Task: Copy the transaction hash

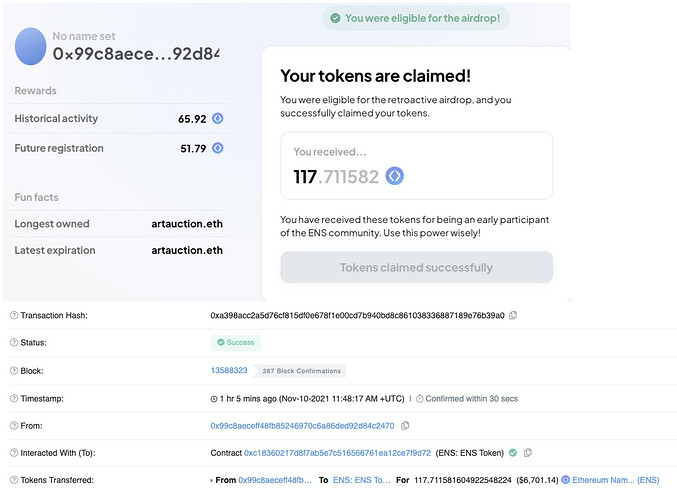Action: pyautogui.click(x=512, y=315)
